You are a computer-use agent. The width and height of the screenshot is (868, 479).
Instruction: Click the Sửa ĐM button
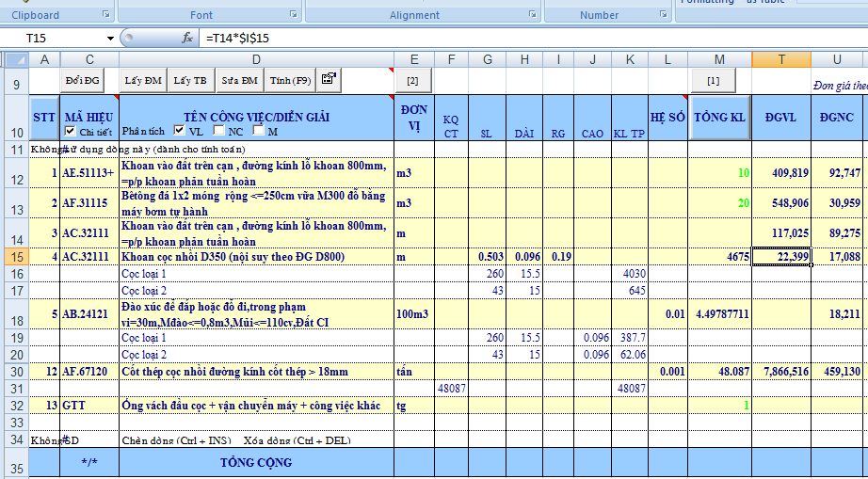point(240,80)
